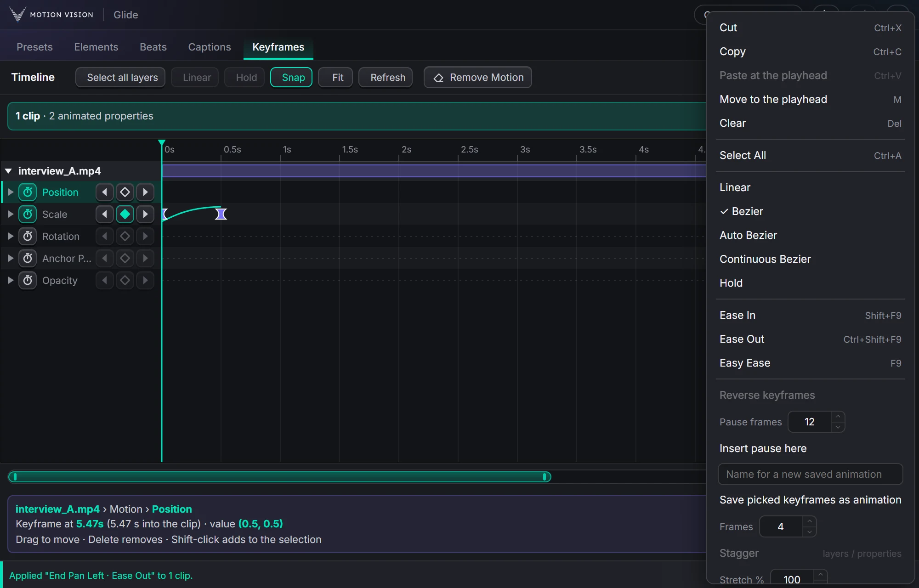Toggle Scale keyframe diamond
This screenshot has height=588, width=919.
coord(125,214)
